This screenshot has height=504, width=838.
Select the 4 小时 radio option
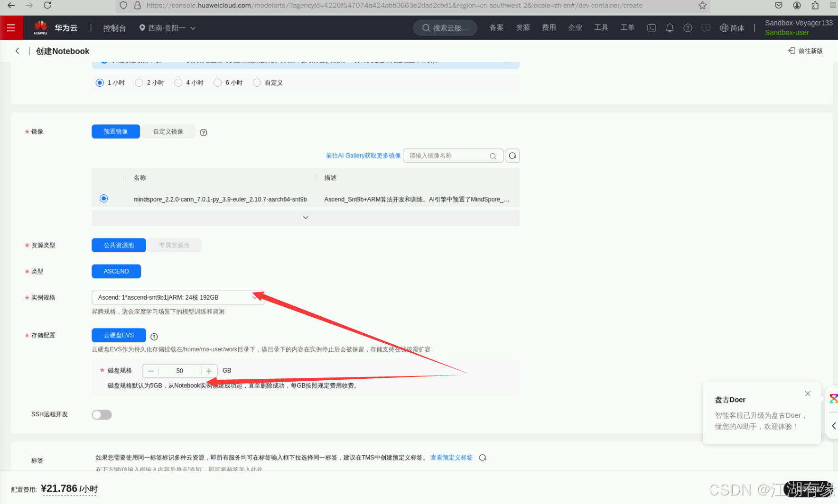tap(178, 82)
